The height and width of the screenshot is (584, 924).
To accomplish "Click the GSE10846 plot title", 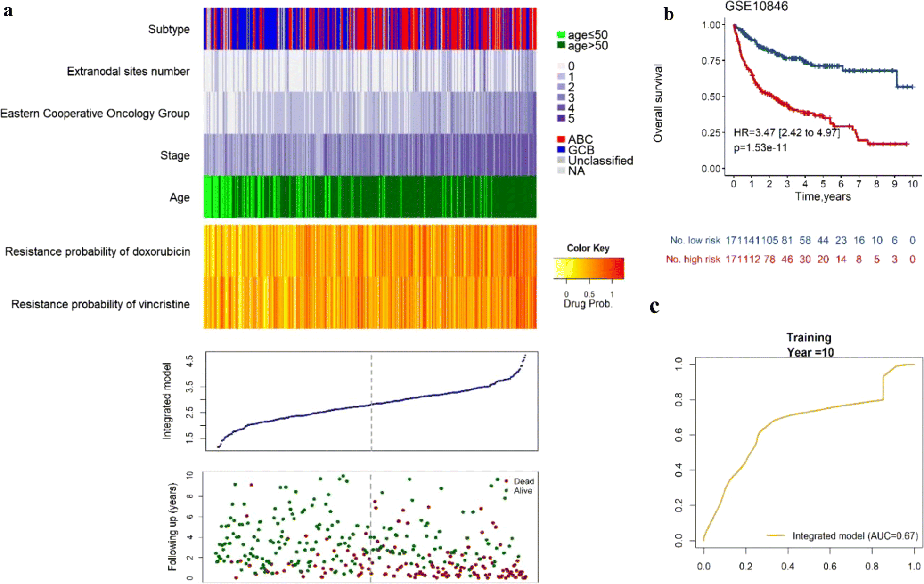I will (x=756, y=6).
